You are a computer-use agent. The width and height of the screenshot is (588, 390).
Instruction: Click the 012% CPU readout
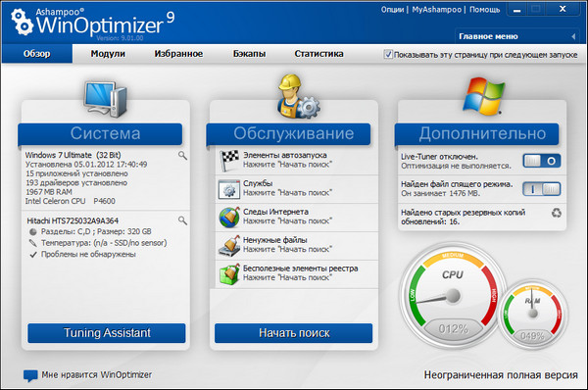click(x=454, y=329)
